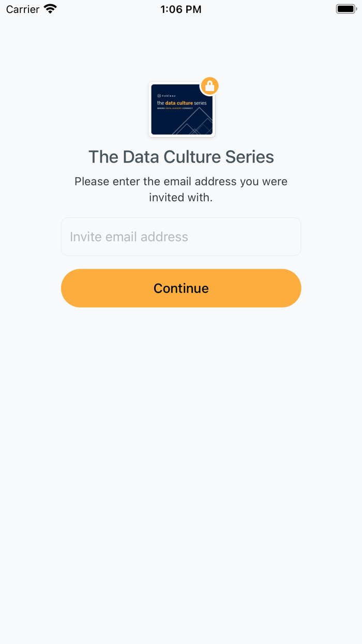Click the where data leaders connect tagline

pyautogui.click(x=175, y=108)
